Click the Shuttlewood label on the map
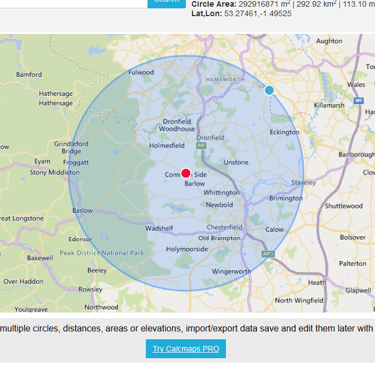This screenshot has width=375, height=366. point(344,206)
